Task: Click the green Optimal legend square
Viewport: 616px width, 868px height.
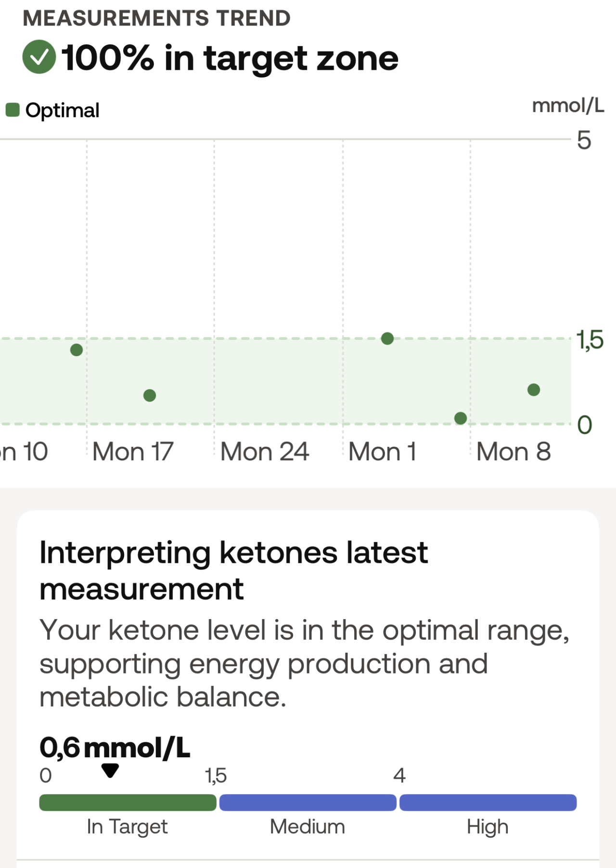Action: [13, 110]
